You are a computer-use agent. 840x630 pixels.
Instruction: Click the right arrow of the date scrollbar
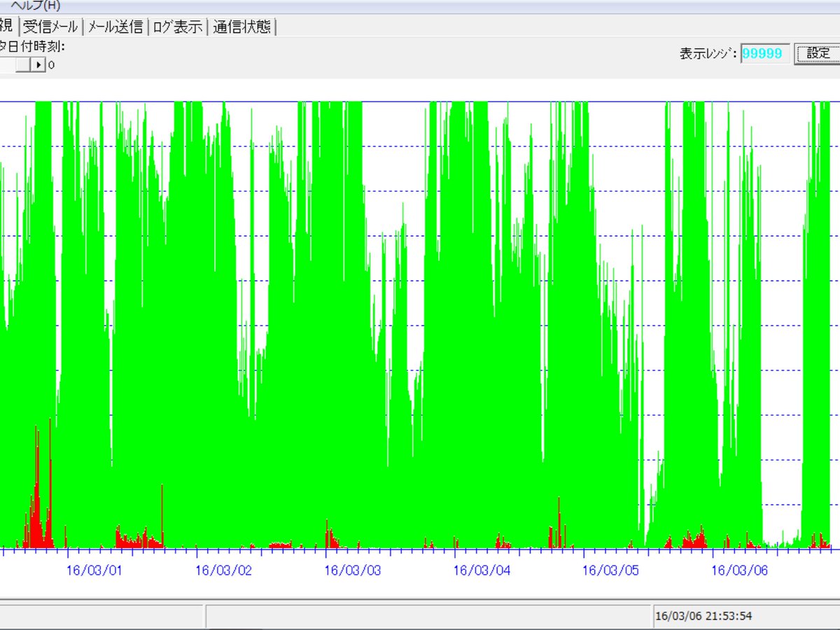tap(39, 64)
